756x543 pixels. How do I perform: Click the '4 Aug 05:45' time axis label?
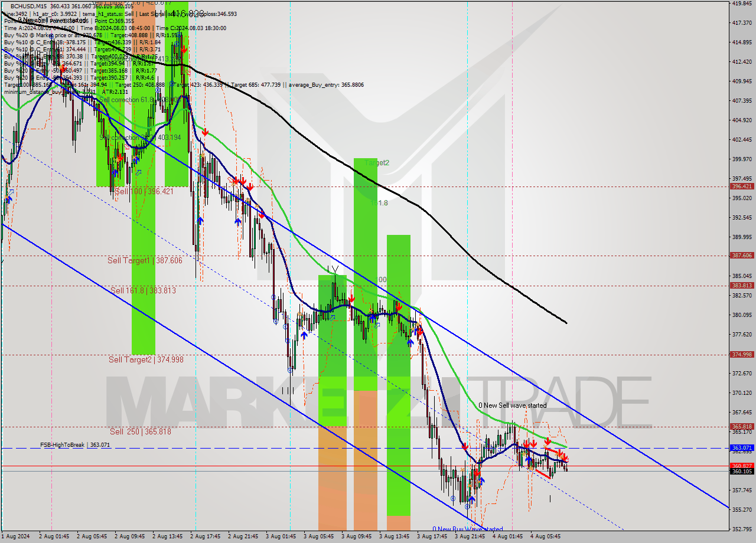coord(545,537)
